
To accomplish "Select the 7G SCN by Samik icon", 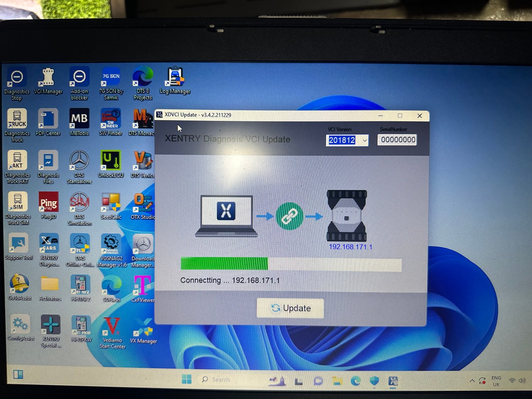I will tap(111, 84).
